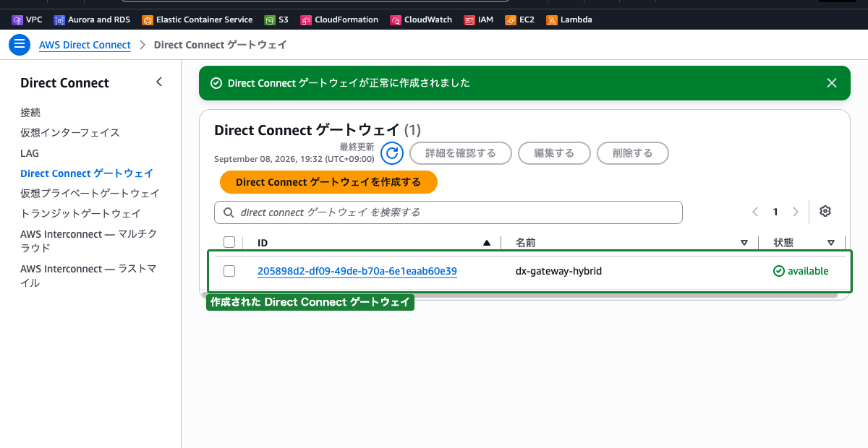
Task: Click the last-updated timestamp text
Action: coord(293,159)
